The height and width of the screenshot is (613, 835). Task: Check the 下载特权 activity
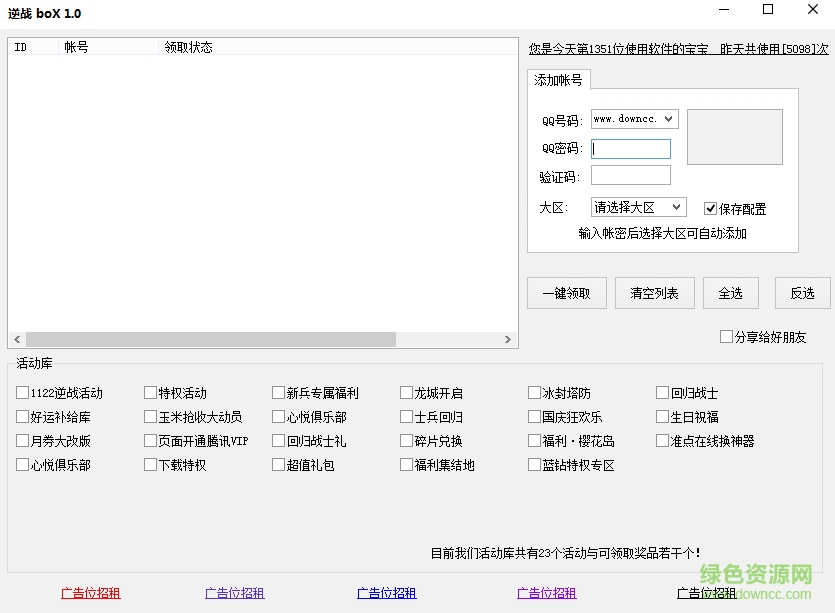pyautogui.click(x=150, y=464)
